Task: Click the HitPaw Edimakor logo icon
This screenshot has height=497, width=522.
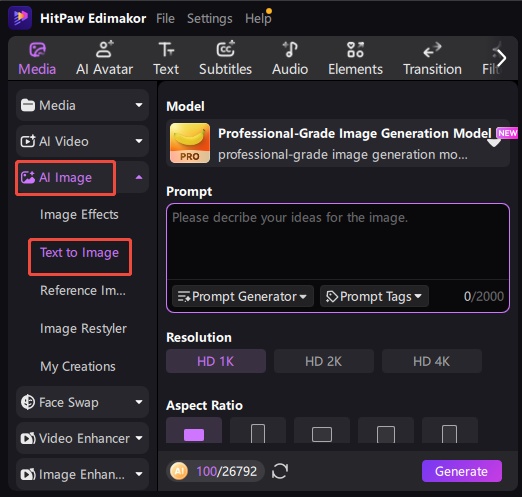Action: [20, 17]
